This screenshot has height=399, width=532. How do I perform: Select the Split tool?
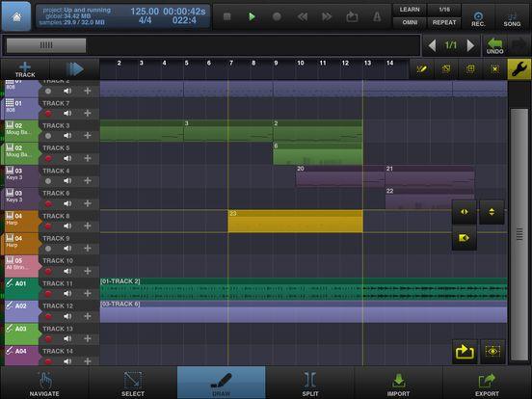[310, 383]
